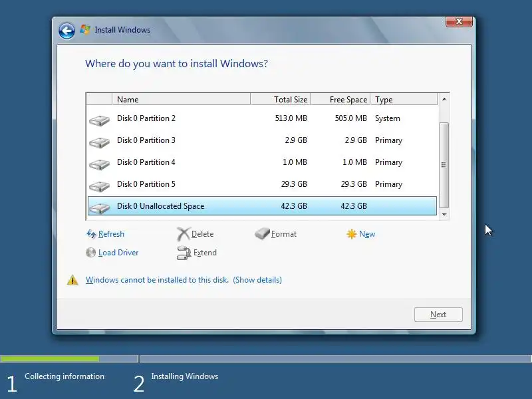Click the Format eraser icon

point(262,233)
